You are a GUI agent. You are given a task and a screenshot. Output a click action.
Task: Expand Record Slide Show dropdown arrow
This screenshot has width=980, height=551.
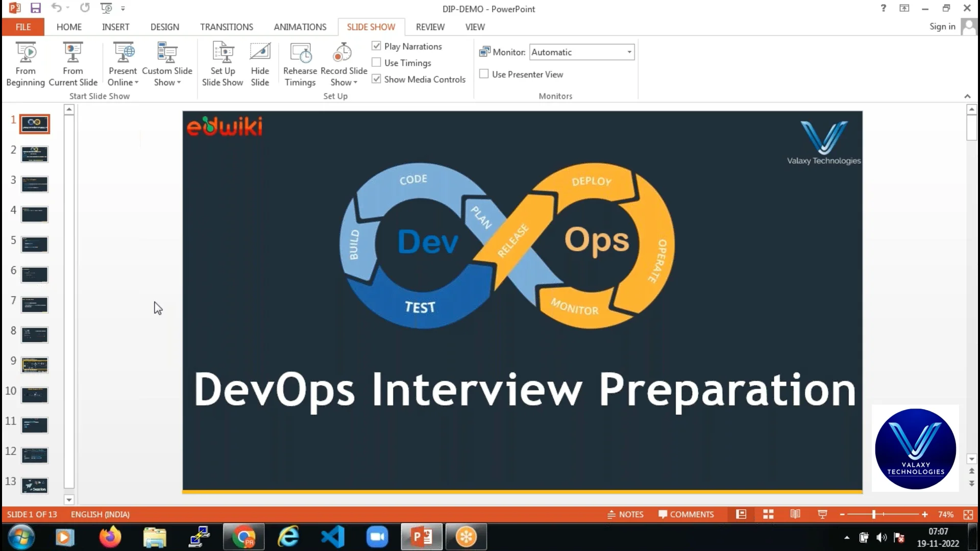355,83
